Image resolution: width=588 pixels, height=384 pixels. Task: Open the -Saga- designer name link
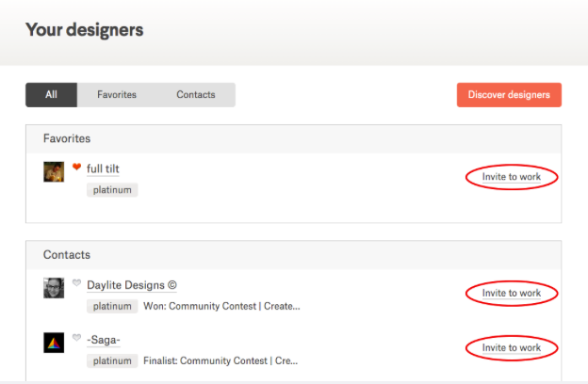104,340
